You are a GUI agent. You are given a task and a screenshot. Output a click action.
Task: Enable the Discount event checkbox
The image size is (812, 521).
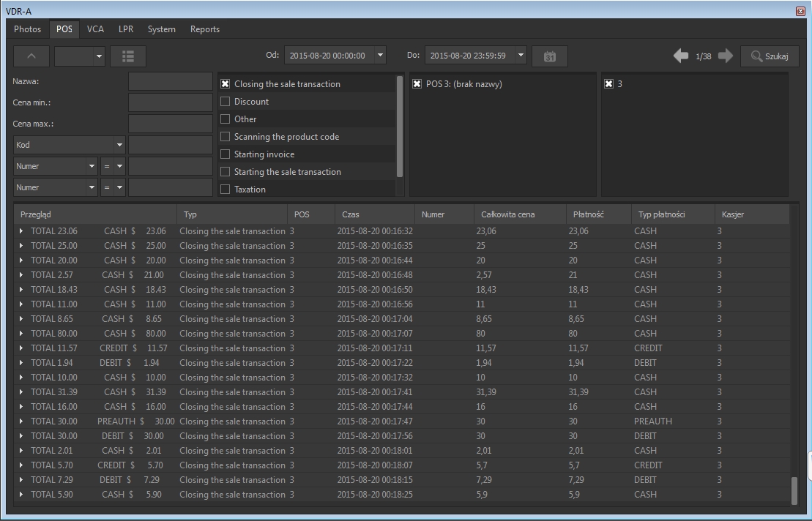point(226,102)
